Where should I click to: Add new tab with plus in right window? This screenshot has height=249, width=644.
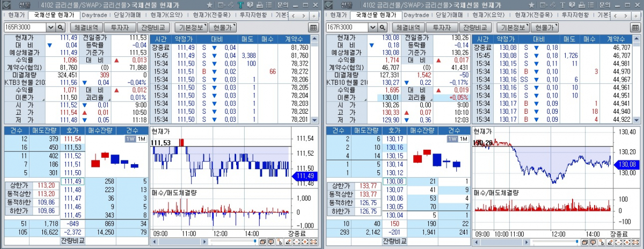click(x=636, y=16)
